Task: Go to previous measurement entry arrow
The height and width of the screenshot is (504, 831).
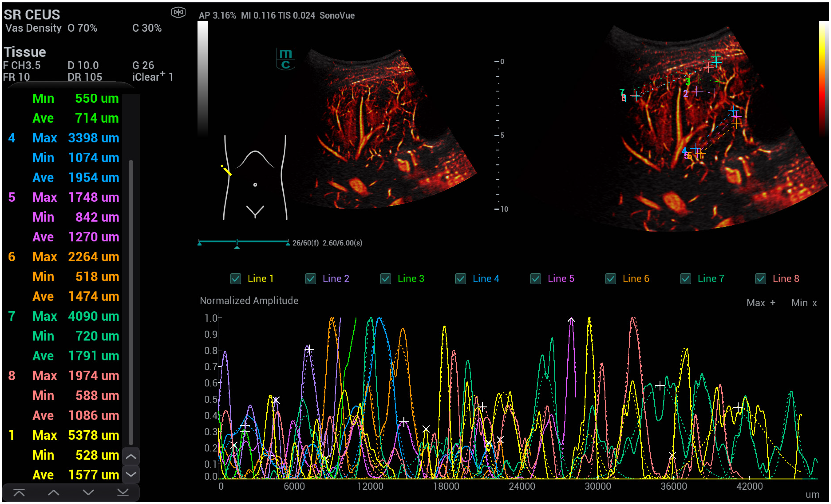Action: pos(54,493)
